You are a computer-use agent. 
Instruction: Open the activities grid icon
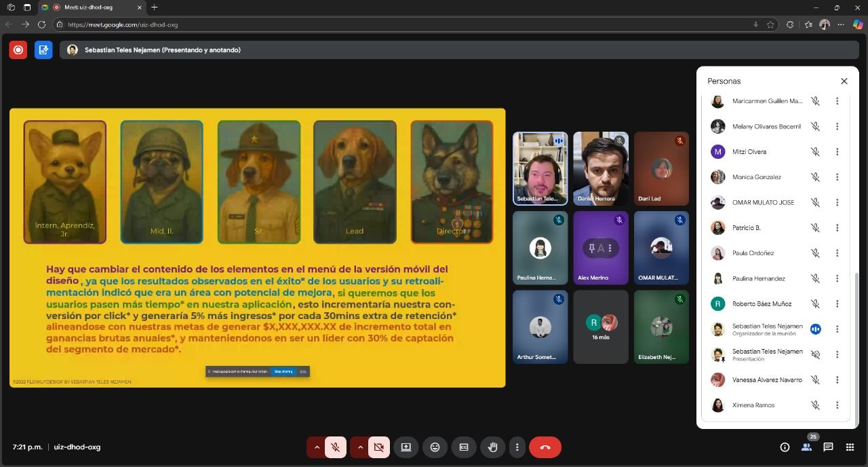[850, 447]
